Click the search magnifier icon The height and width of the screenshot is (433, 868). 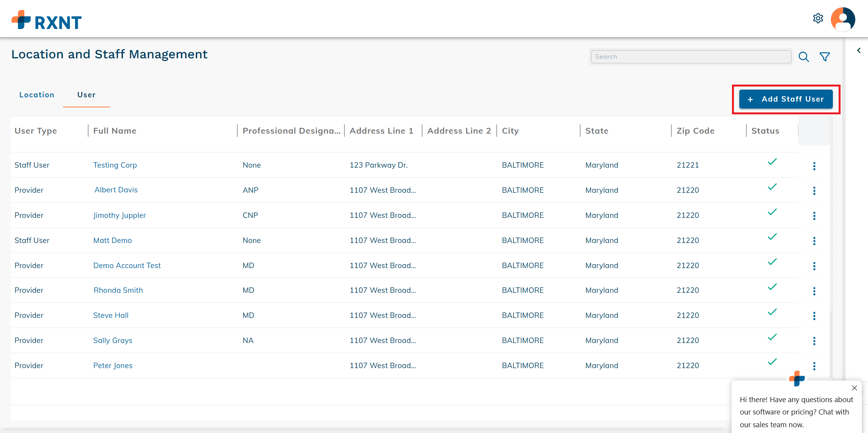pos(804,57)
